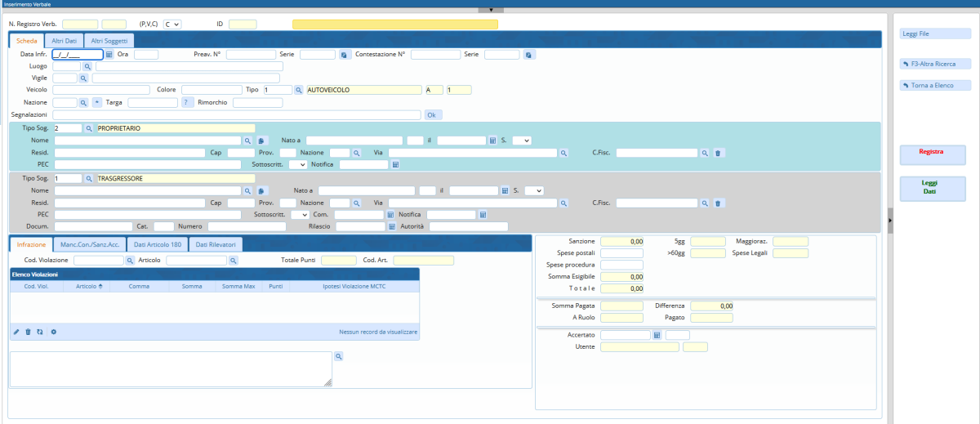
Task: Open the Proprietario Sottoscritt. dropdown
Action: [x=298, y=164]
